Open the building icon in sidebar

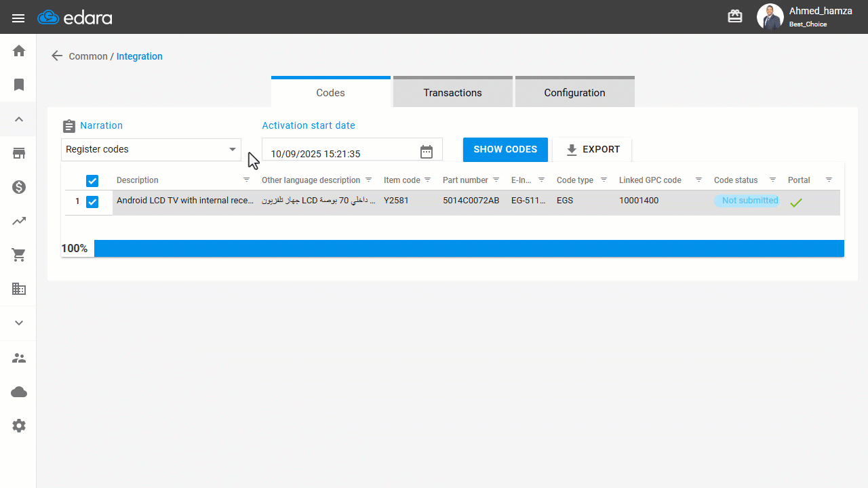[19, 289]
